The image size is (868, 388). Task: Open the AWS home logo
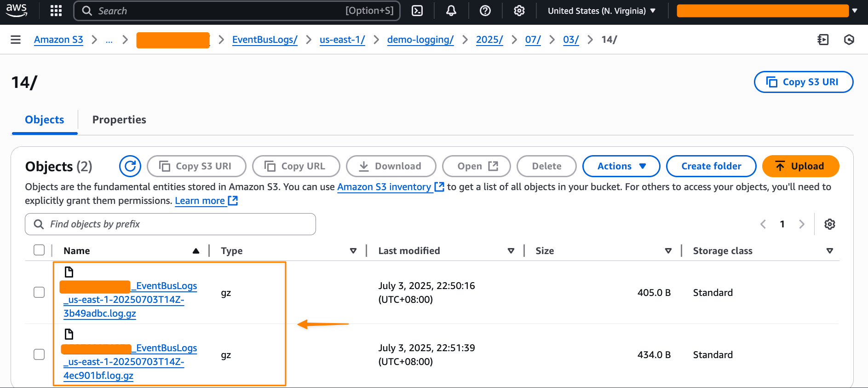point(17,10)
